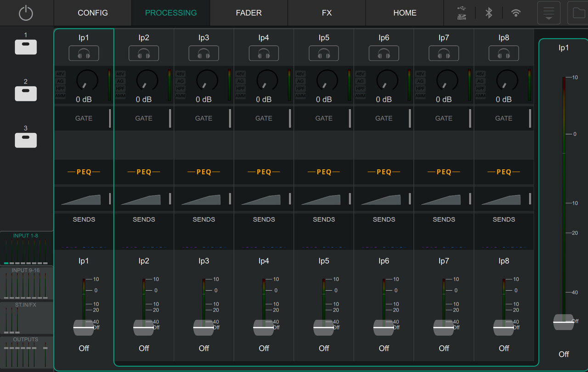Click the power icon
The image size is (588, 372).
(x=26, y=13)
